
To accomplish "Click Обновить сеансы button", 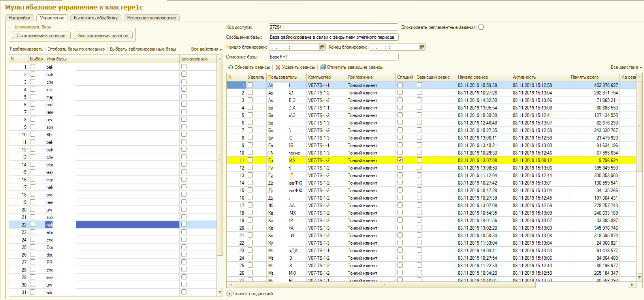I will (x=249, y=67).
